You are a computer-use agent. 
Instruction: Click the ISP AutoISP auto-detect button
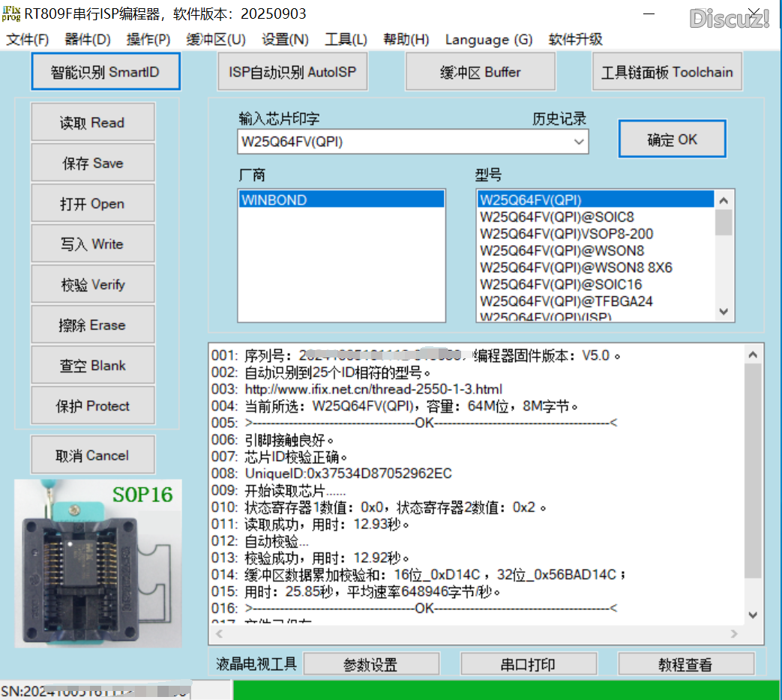coord(292,72)
